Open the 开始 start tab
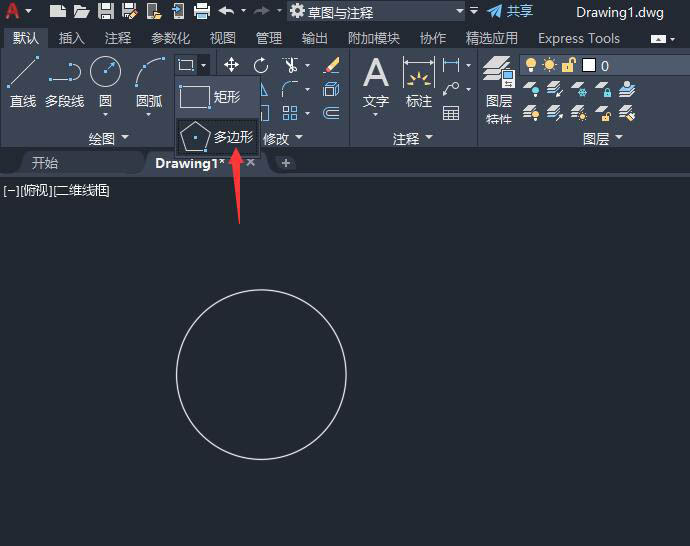 coord(45,163)
